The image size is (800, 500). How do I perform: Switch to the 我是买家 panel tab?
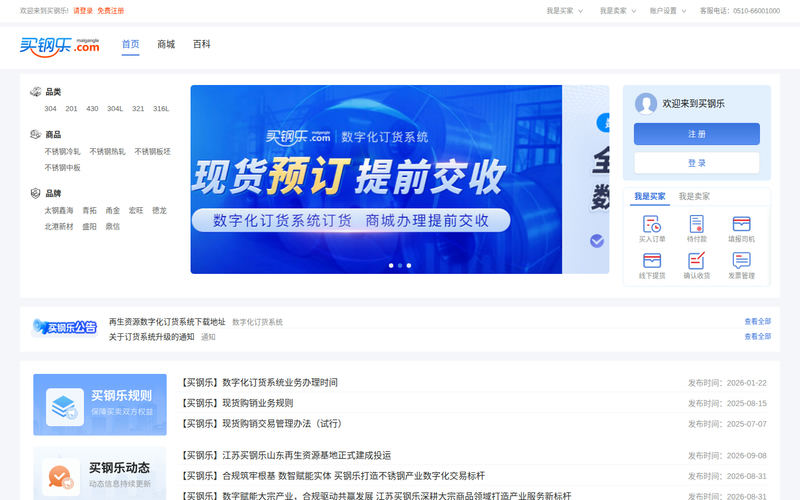click(x=649, y=196)
